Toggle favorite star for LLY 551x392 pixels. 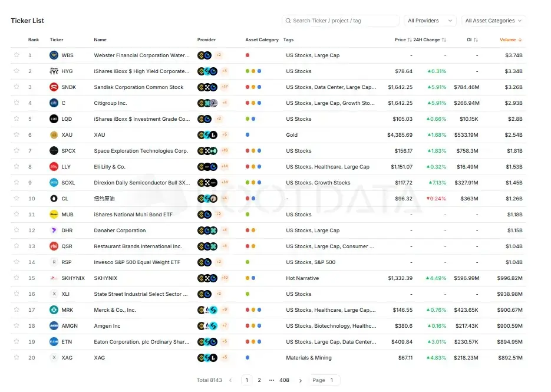tap(17, 166)
